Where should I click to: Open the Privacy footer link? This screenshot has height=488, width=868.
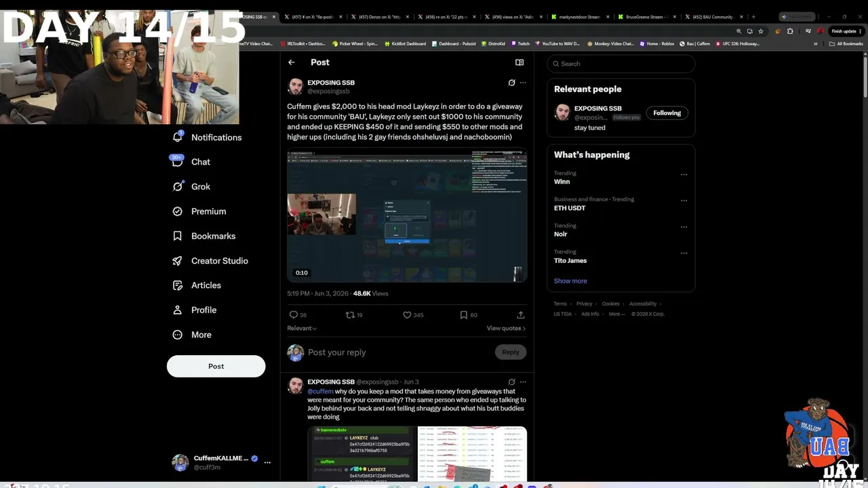584,304
